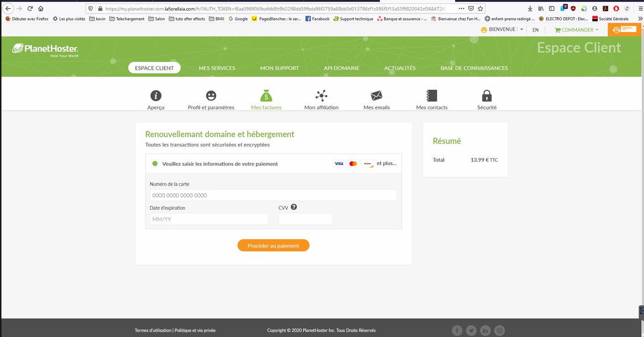Expand the BIENVENUE user dropdown

502,30
